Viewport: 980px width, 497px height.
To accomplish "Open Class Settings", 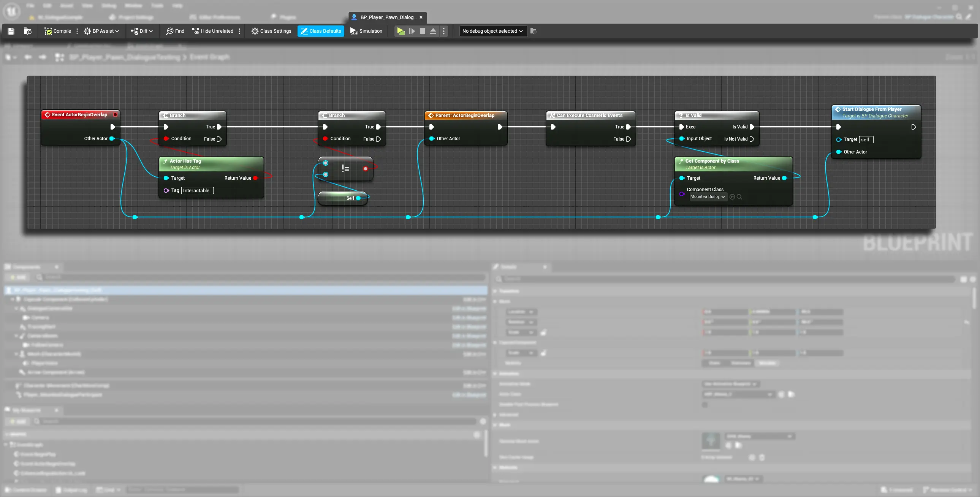I will (x=271, y=31).
